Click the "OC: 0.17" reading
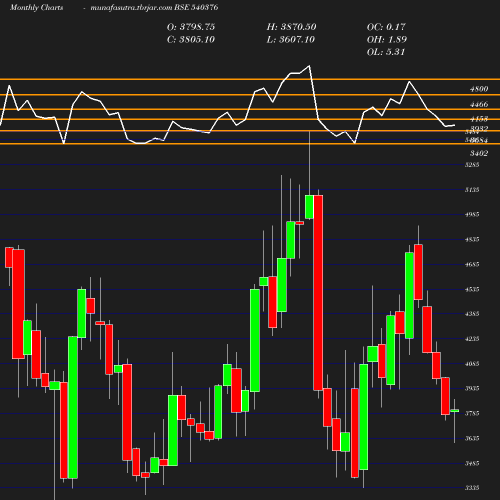500x500 pixels. pos(386,27)
